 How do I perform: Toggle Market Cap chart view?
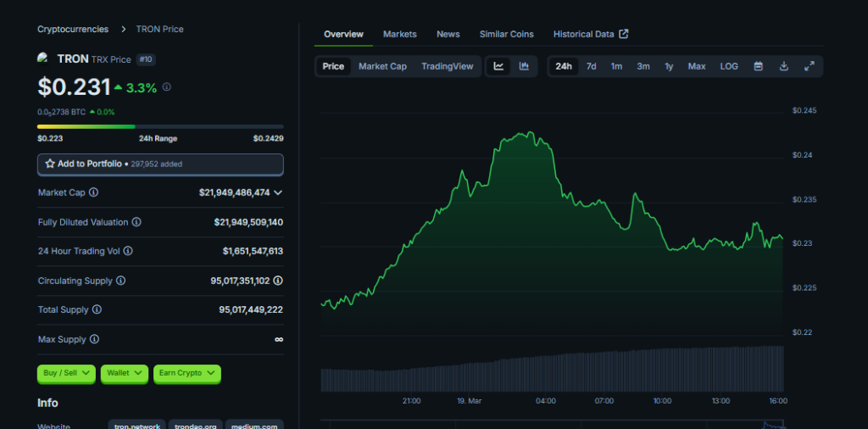click(x=382, y=66)
